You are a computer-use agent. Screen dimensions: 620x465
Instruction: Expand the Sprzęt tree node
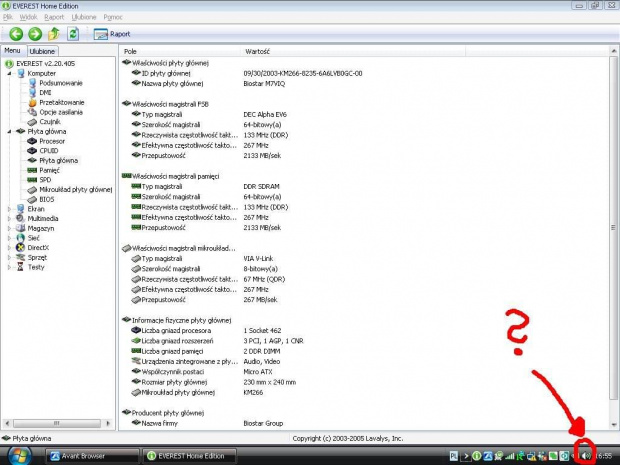9,257
